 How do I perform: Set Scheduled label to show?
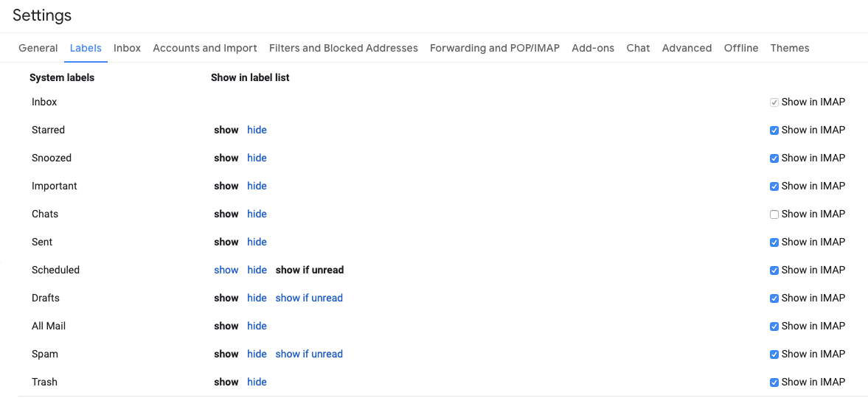(226, 270)
